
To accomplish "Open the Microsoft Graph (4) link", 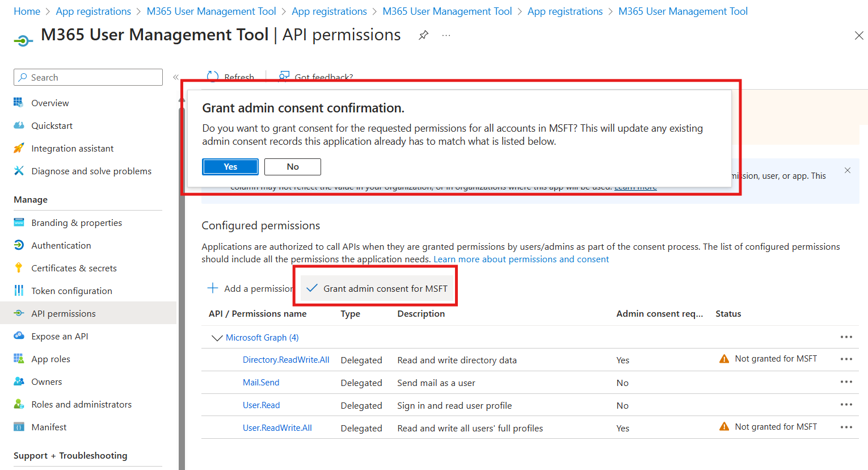I will tap(262, 338).
